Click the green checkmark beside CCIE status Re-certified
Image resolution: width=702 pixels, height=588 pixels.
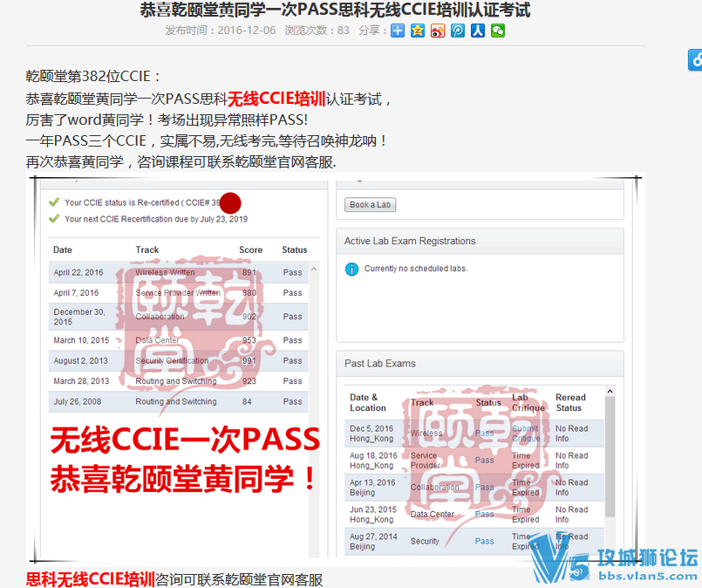point(54,202)
